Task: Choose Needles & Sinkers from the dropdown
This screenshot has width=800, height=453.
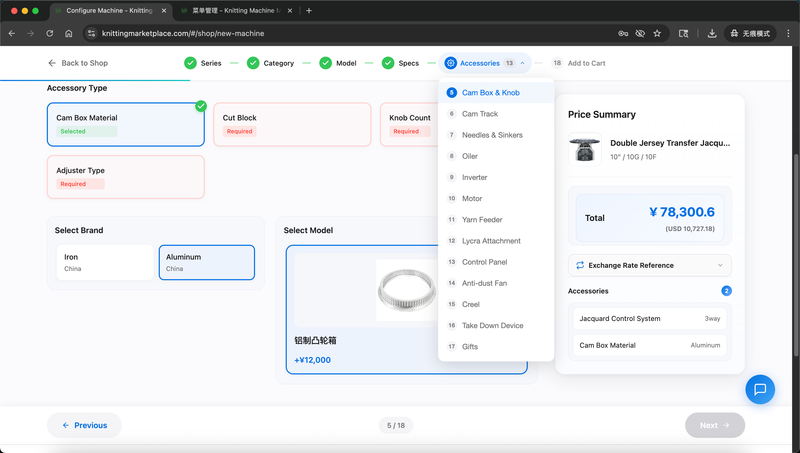Action: (490, 135)
